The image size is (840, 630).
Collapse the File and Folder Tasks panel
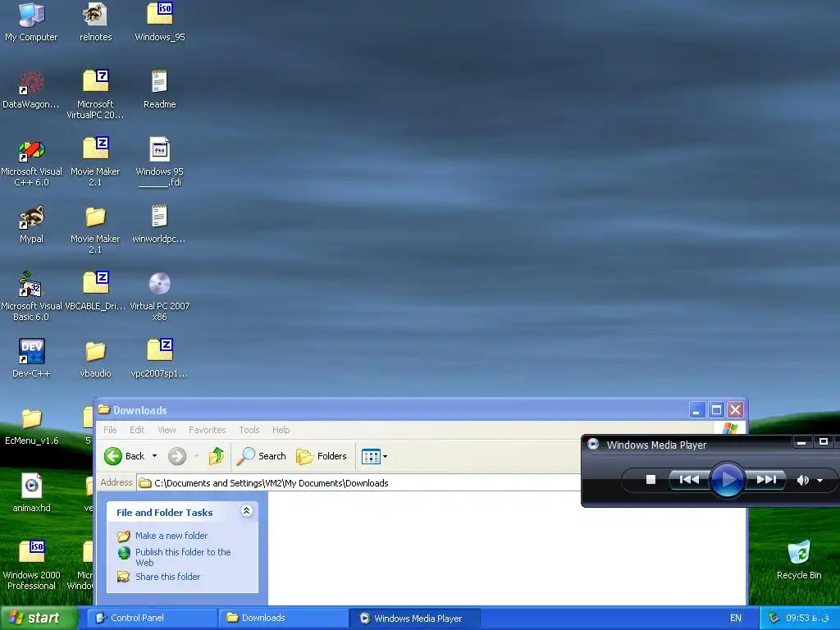(246, 511)
